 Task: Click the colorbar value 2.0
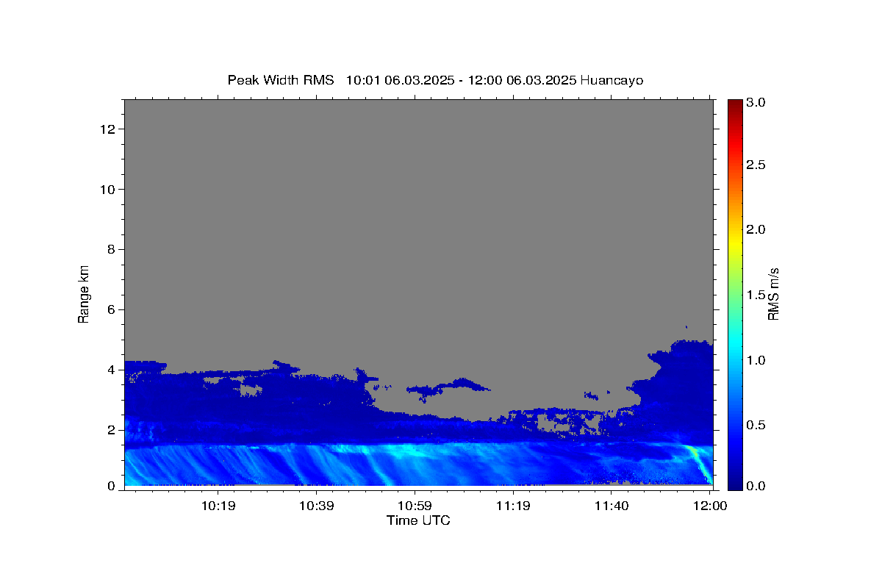(757, 229)
